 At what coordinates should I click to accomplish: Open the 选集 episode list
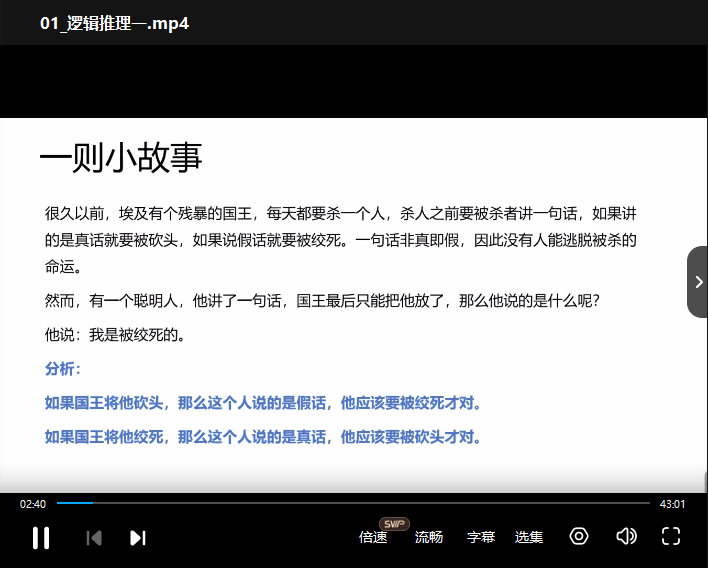(x=529, y=537)
